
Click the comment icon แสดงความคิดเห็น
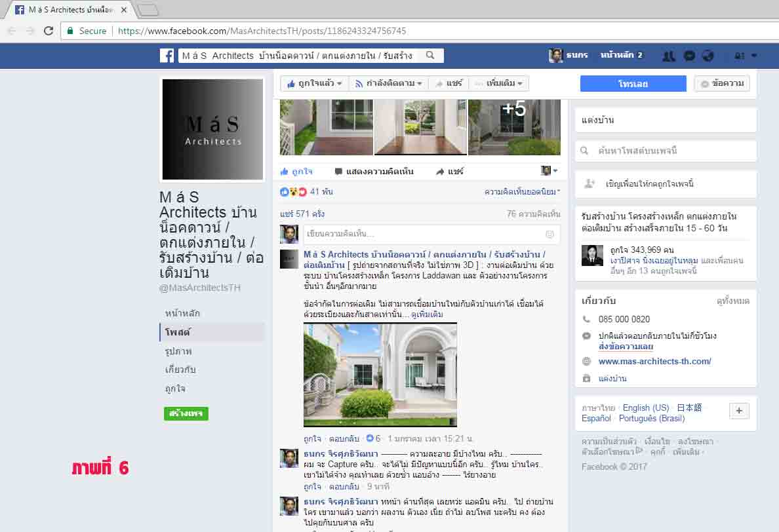pos(374,171)
